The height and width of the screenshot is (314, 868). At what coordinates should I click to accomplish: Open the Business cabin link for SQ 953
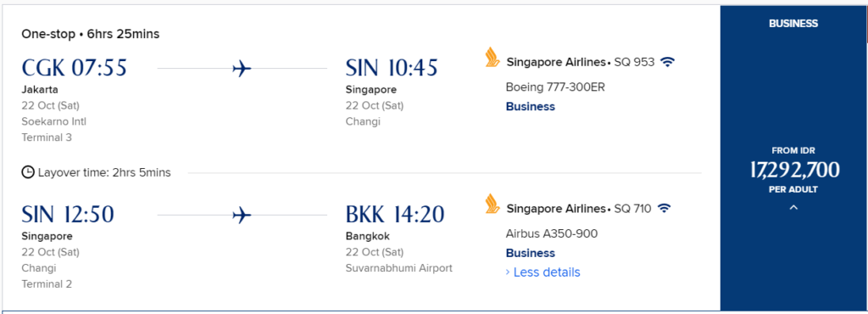[x=531, y=106]
